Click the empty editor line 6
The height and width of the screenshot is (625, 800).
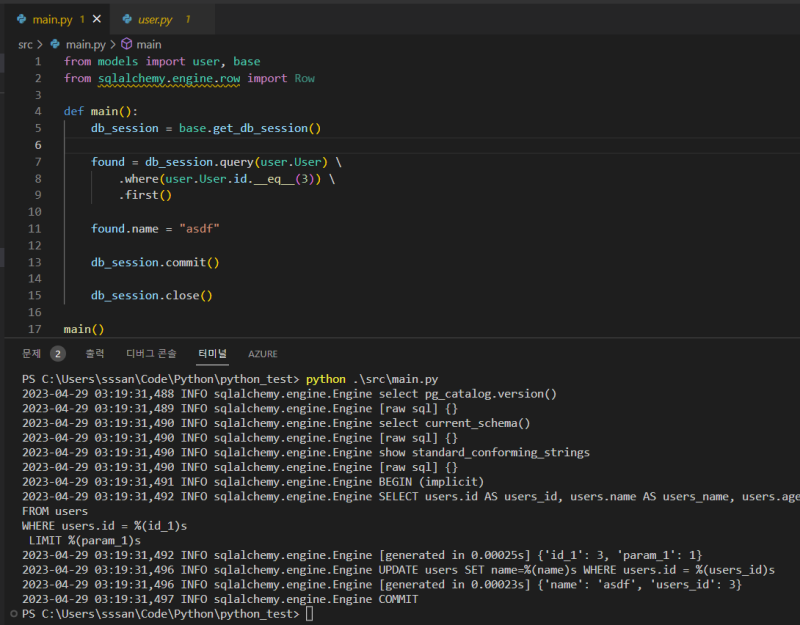tap(400, 145)
